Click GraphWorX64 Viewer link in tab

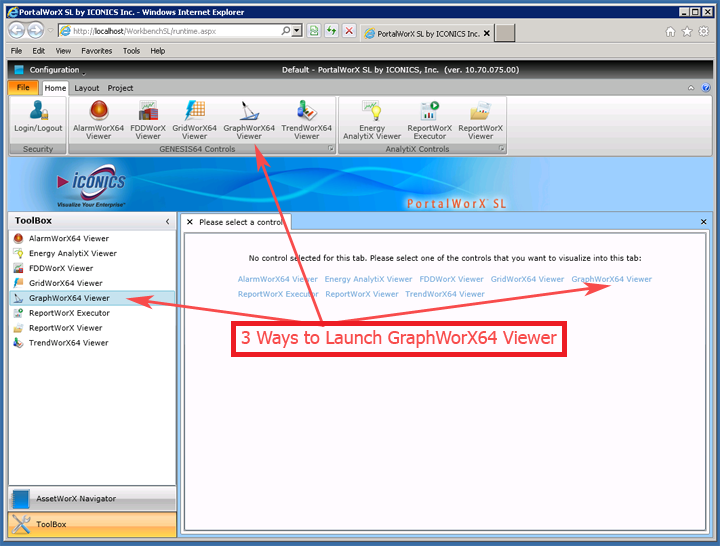611,279
